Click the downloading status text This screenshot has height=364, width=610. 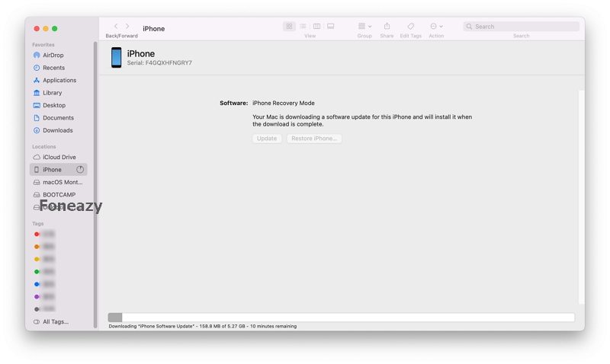[x=203, y=327]
